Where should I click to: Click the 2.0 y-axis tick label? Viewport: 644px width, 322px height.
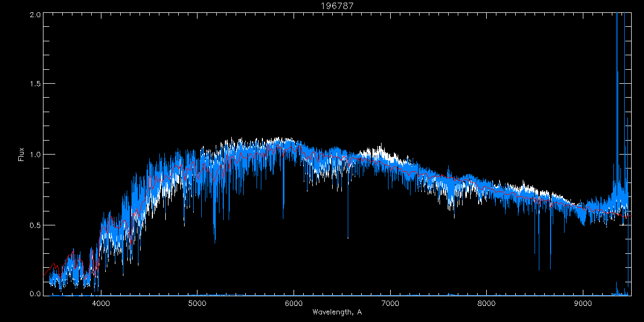(x=34, y=15)
